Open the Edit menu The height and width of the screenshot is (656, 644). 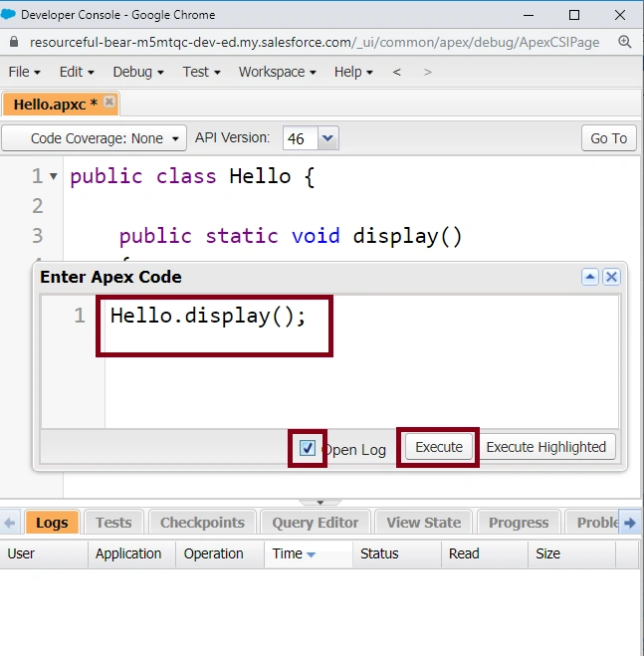(x=77, y=72)
